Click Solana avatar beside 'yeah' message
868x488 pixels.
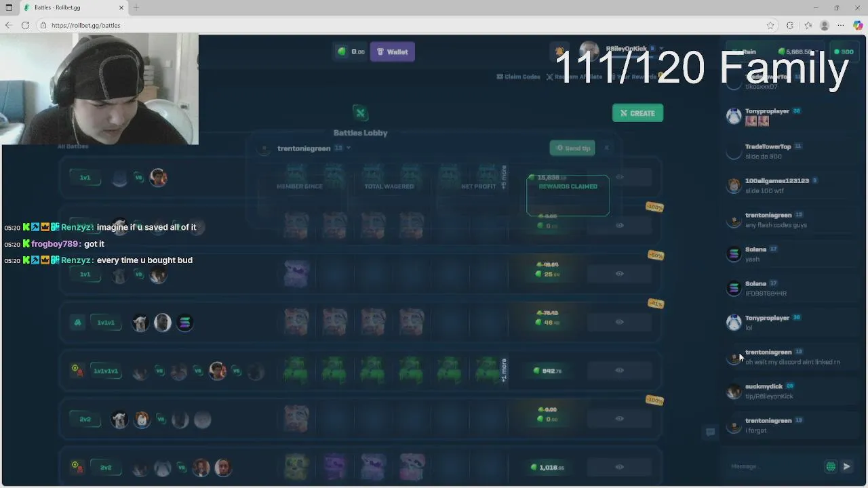pyautogui.click(x=734, y=254)
